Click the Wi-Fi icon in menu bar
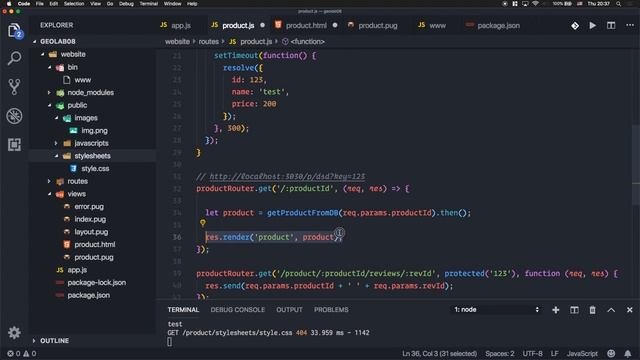The width and height of the screenshot is (640, 360). coord(535,4)
